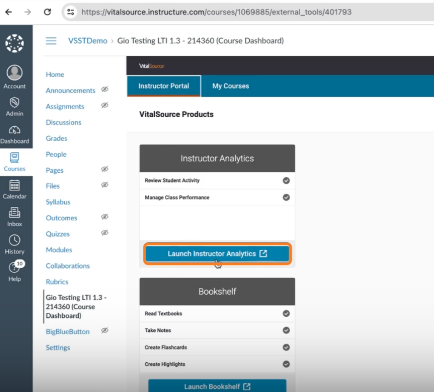Go forward in the browser
434x392 pixels.
(28, 12)
